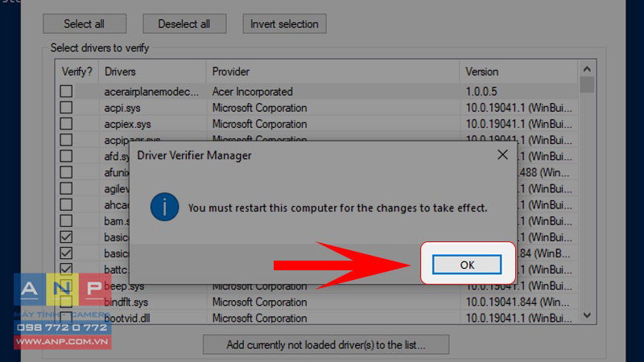Click the Version column header
Image resolution: width=644 pixels, height=362 pixels.
tap(518, 72)
